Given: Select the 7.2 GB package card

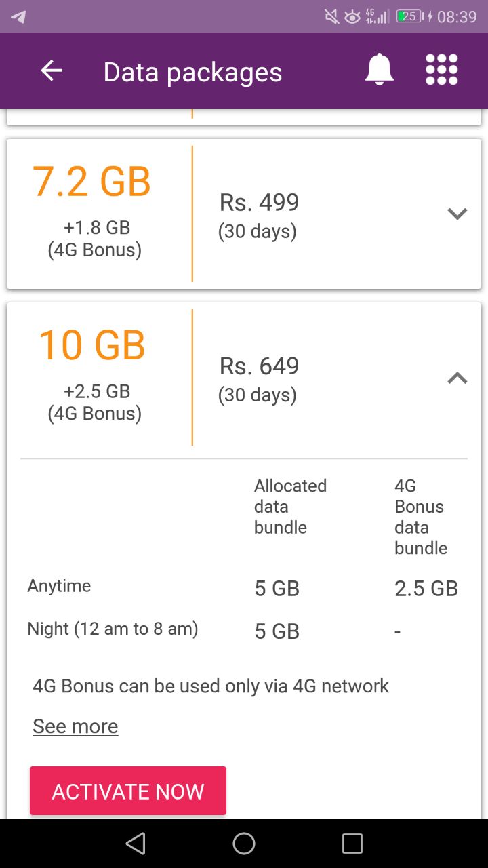Looking at the screenshot, I should pyautogui.click(x=244, y=214).
